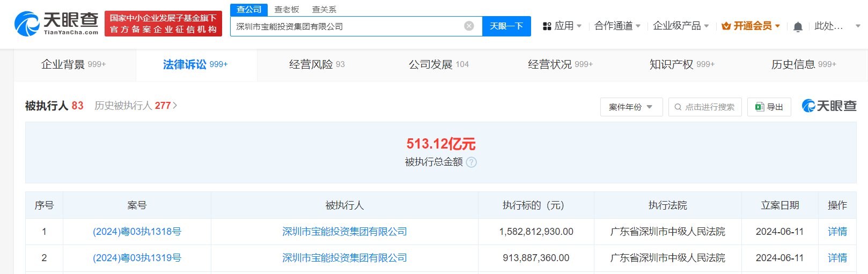This screenshot has width=868, height=274.
Task: Switch to 查老板 search tab
Action: (x=286, y=10)
